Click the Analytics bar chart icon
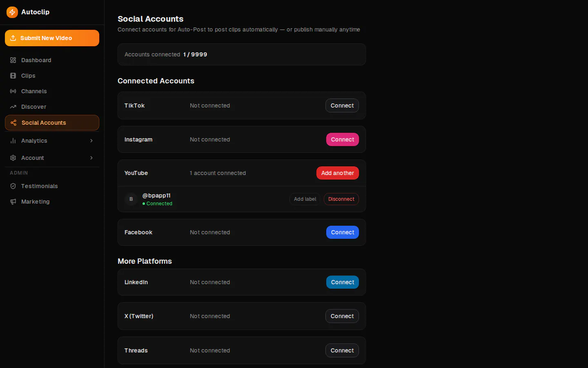This screenshot has width=588, height=368. click(x=13, y=141)
